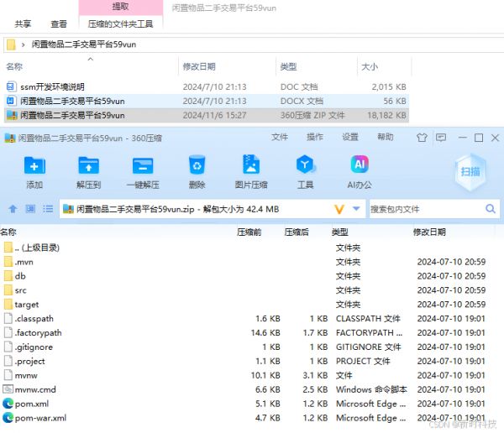Click the chevron in the Explorer address bar
Screen dimensions: 504x433
24,44
